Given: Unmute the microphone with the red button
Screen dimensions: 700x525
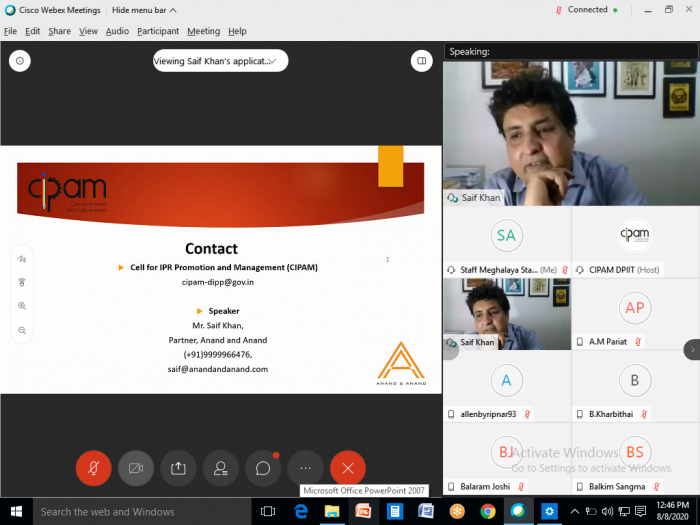Looking at the screenshot, I should [93, 468].
